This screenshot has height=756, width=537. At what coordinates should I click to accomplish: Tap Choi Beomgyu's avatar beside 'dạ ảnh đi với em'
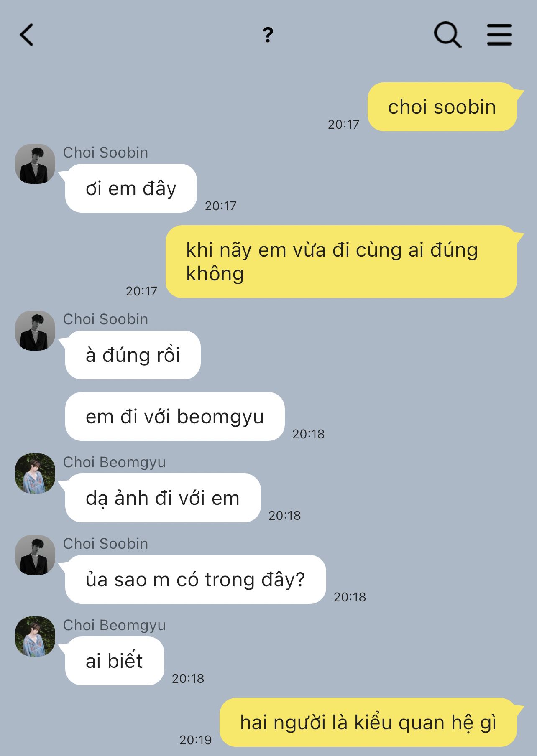(35, 473)
